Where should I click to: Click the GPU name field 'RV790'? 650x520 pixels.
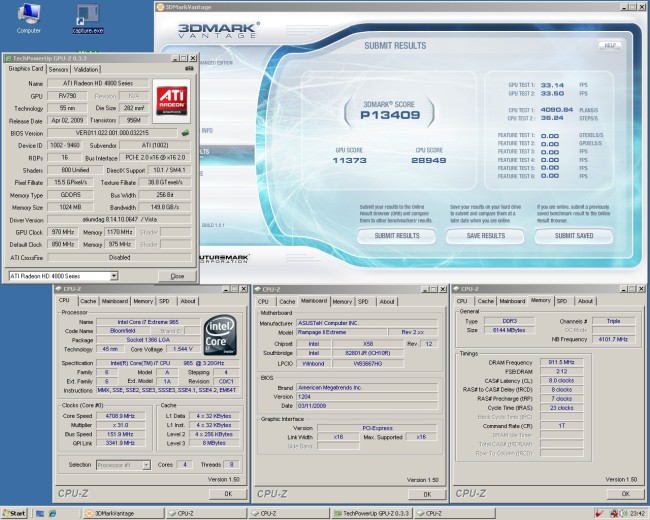67,96
